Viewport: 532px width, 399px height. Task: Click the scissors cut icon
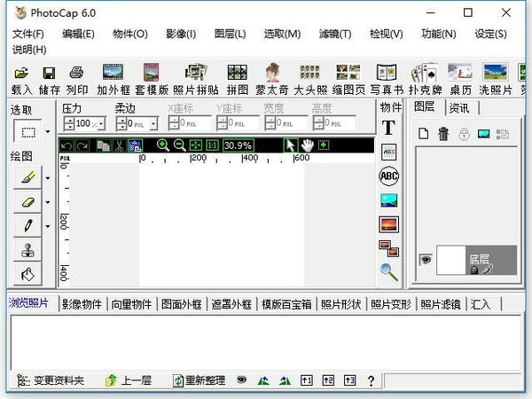click(x=119, y=146)
